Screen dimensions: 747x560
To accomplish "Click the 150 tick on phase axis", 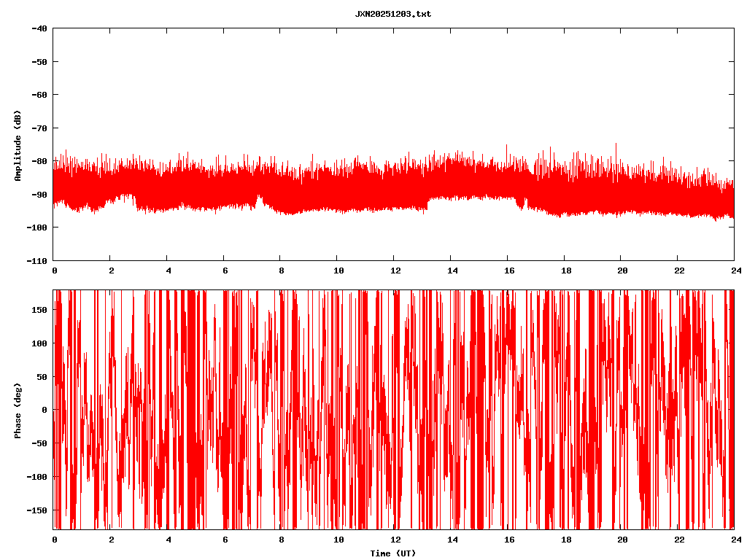I will tap(40, 310).
